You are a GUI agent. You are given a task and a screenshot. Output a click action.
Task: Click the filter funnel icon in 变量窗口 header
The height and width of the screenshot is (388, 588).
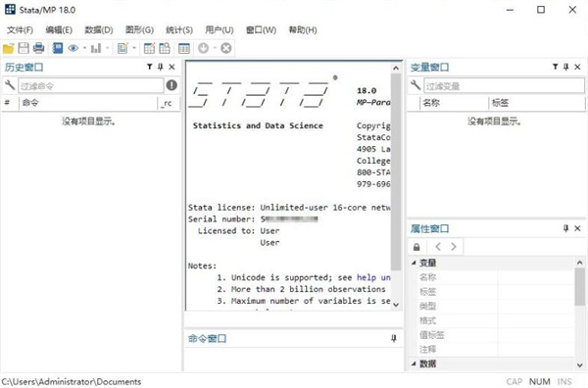click(556, 67)
